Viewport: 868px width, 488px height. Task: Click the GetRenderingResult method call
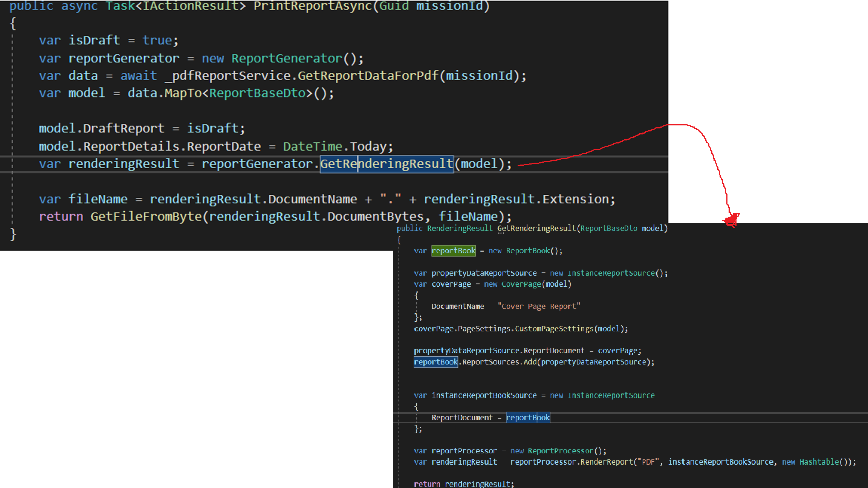[x=386, y=164]
